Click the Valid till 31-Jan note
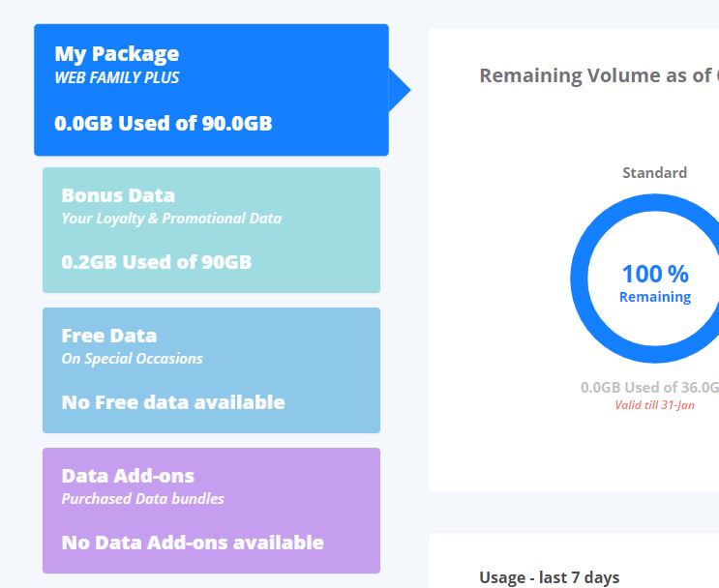 pos(655,405)
